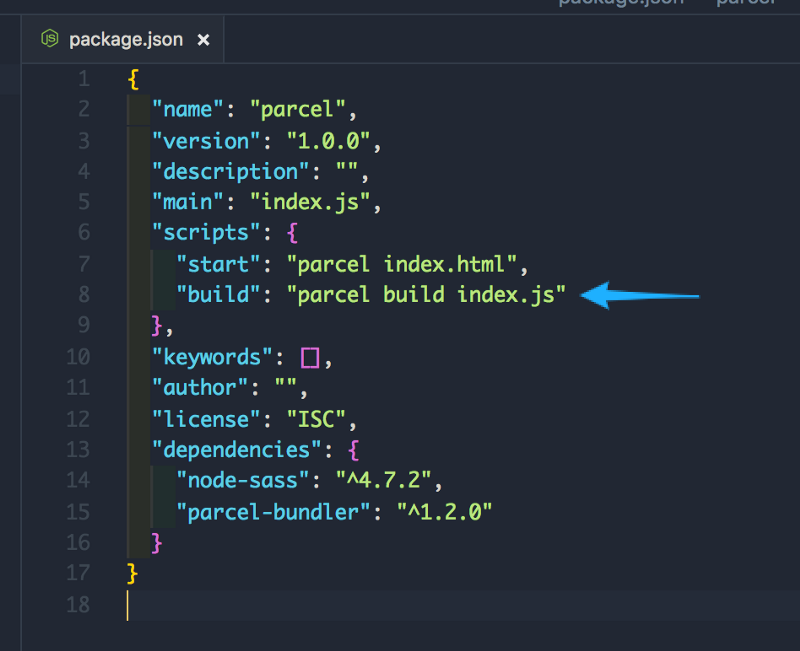Click the "1.0.0" version string
Screen dimensions: 800x651
coord(329,140)
